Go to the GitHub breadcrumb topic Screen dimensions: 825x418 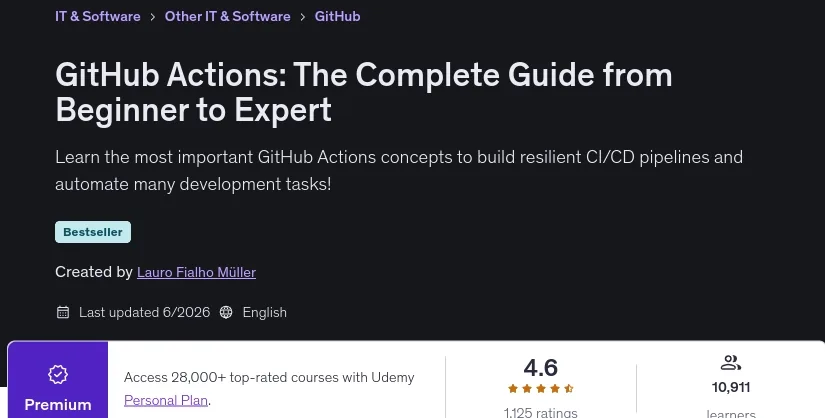[x=337, y=16]
